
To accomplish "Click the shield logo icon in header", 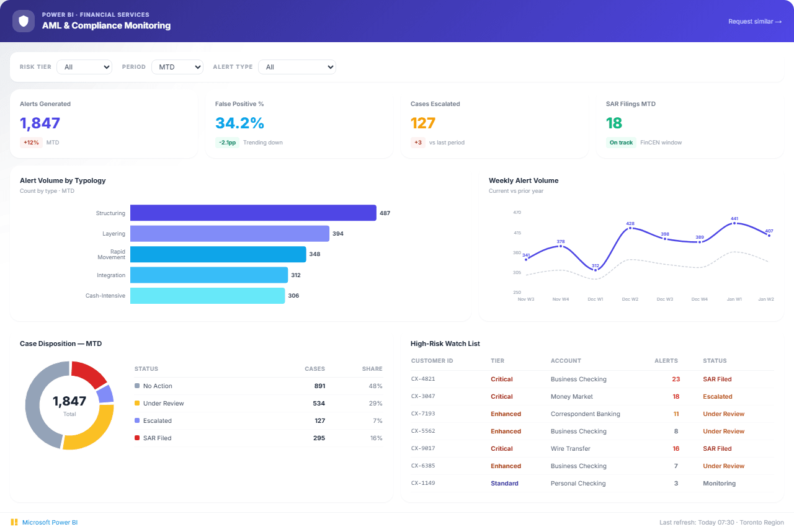I will 24,21.
